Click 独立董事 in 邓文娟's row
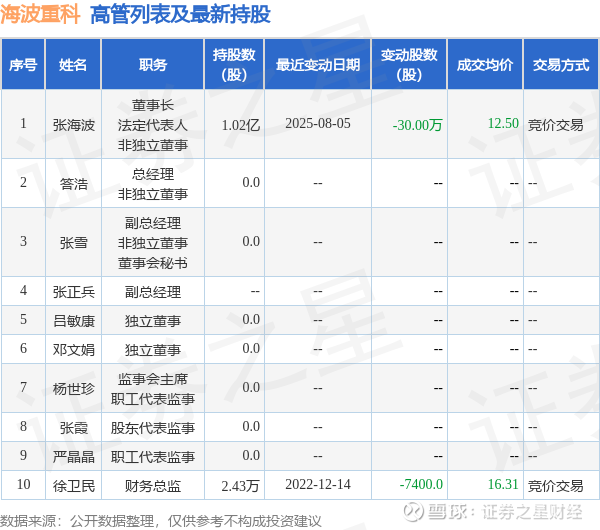The height and width of the screenshot is (530, 600). tap(153, 349)
